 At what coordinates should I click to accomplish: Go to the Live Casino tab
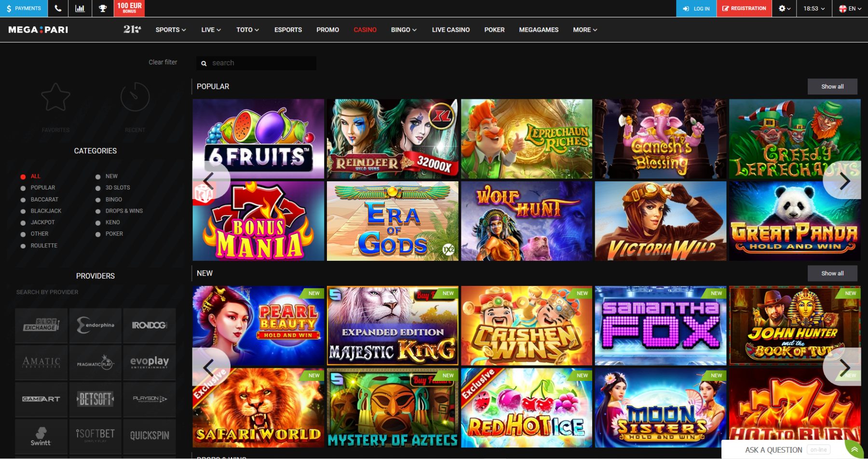click(x=450, y=30)
